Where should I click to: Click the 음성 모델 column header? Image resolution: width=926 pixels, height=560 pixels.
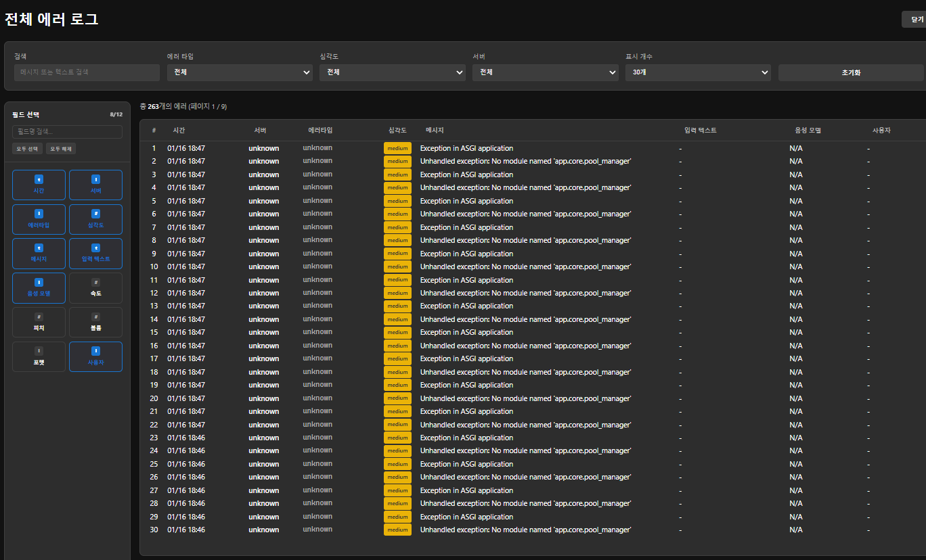(808, 130)
